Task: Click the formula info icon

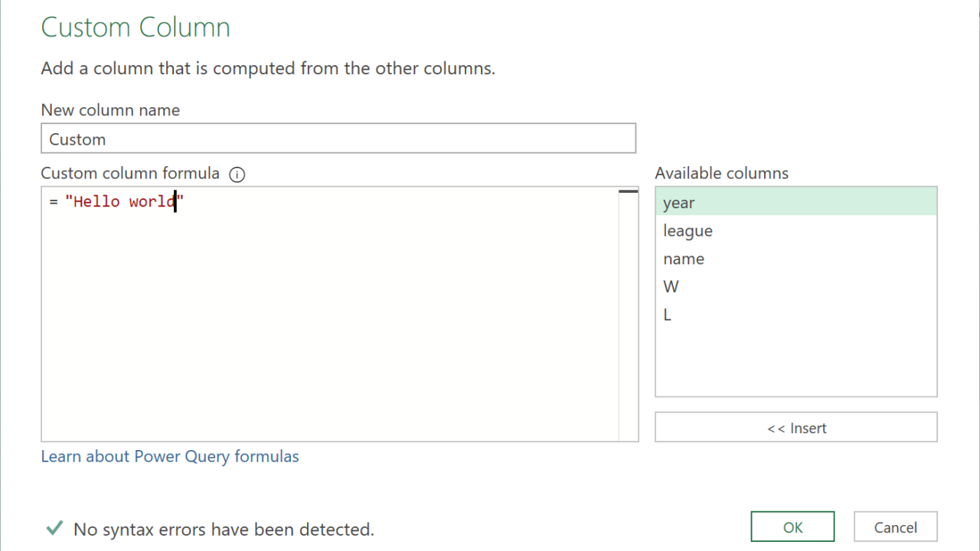Action: click(237, 174)
